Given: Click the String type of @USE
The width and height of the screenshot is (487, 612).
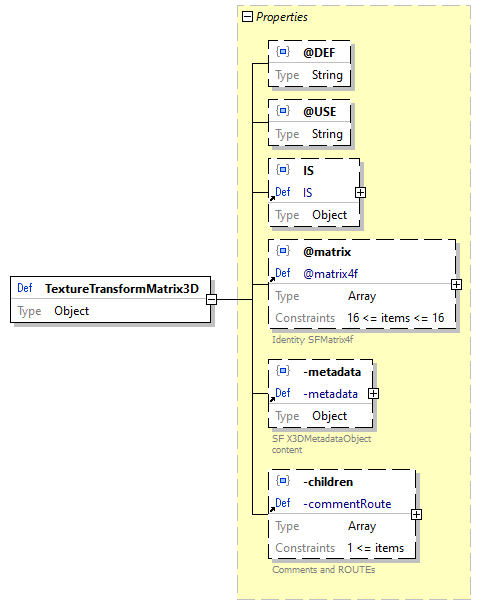Looking at the screenshot, I should (327, 134).
